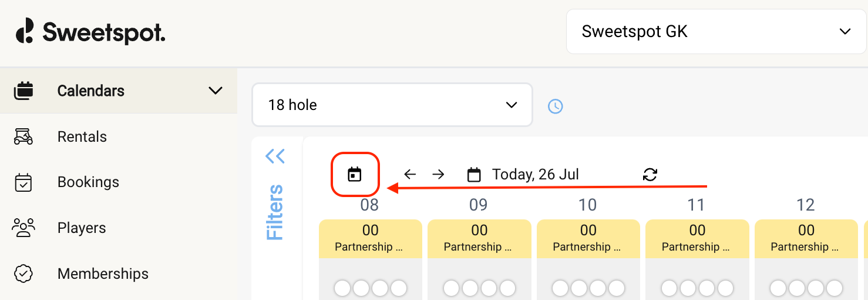Open the 10:00 Partnership tee time
Viewport: 868px width, 300px height.
tap(588, 238)
